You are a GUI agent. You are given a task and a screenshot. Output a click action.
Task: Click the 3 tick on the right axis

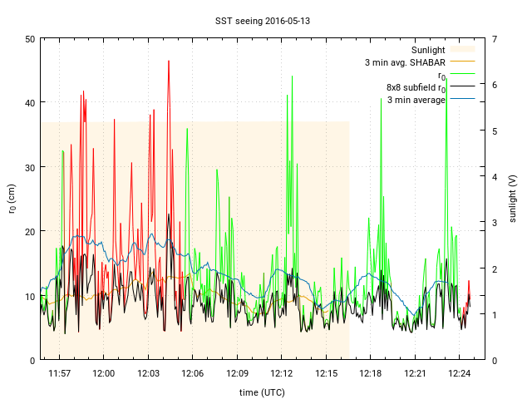pos(495,223)
